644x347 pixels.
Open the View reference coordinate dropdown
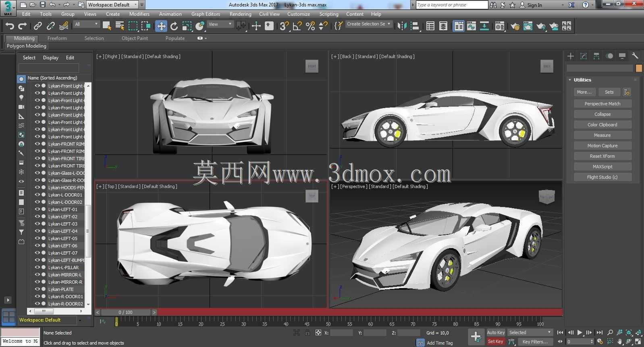(x=220, y=24)
